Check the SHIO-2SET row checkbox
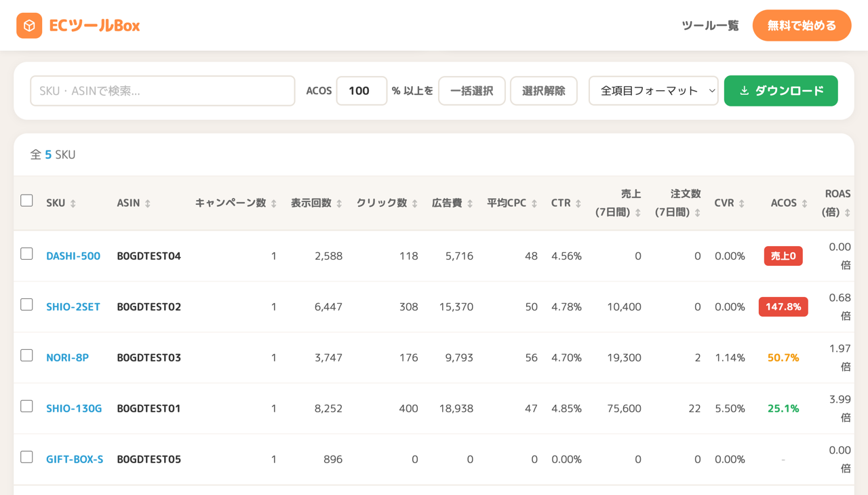868x495 pixels. (x=27, y=304)
